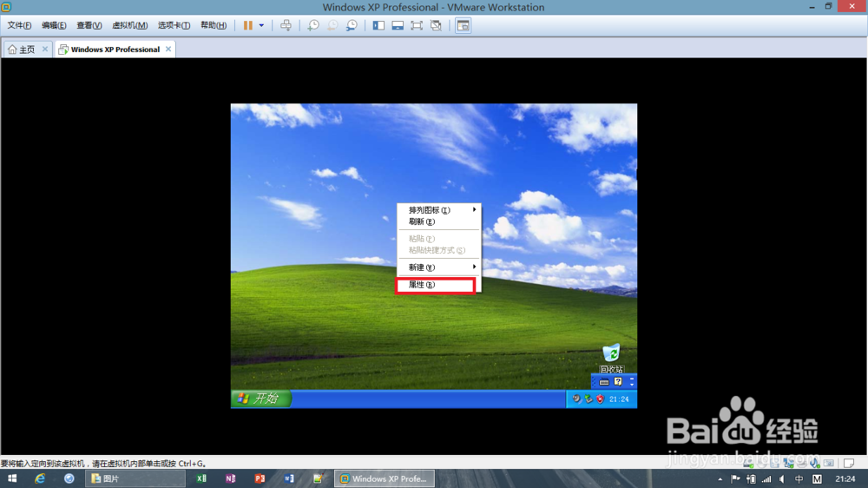Open the 查看(V) menu
The image size is (868, 488).
[x=89, y=25]
